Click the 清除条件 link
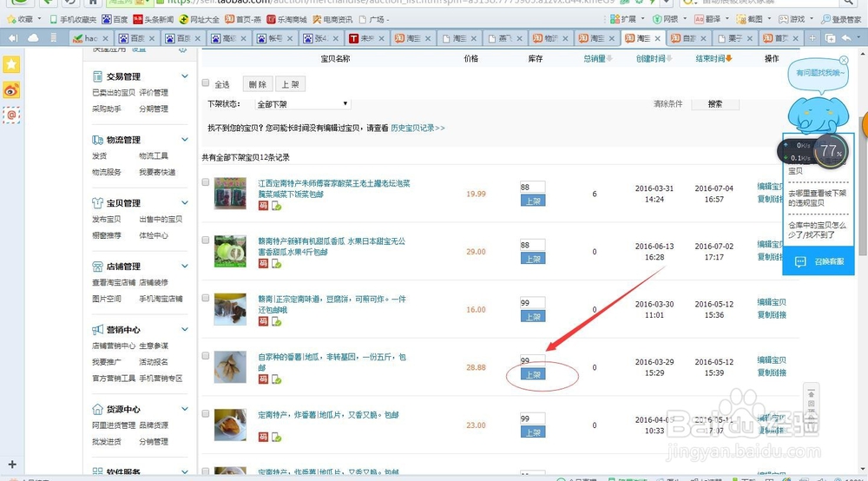The width and height of the screenshot is (868, 481). 667,103
